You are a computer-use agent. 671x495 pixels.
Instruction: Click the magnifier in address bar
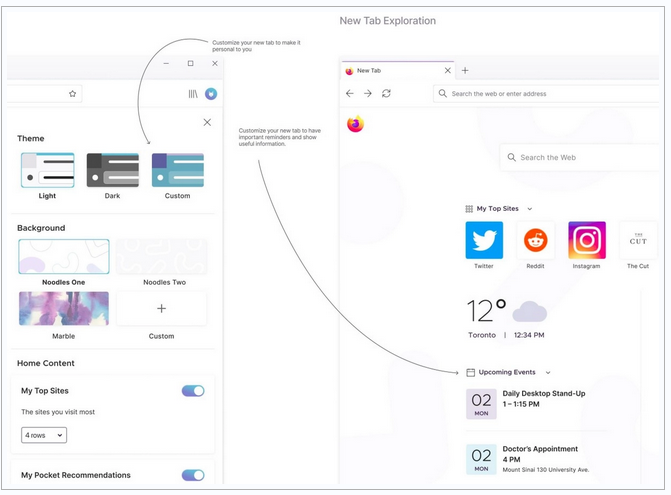point(442,93)
